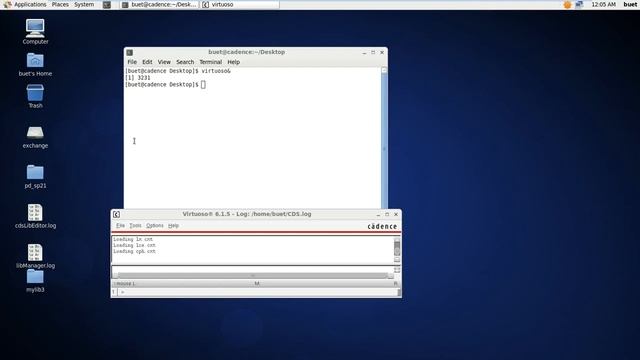640x360 pixels.
Task: Minimize the Virtuoso log window
Action: 378,214
